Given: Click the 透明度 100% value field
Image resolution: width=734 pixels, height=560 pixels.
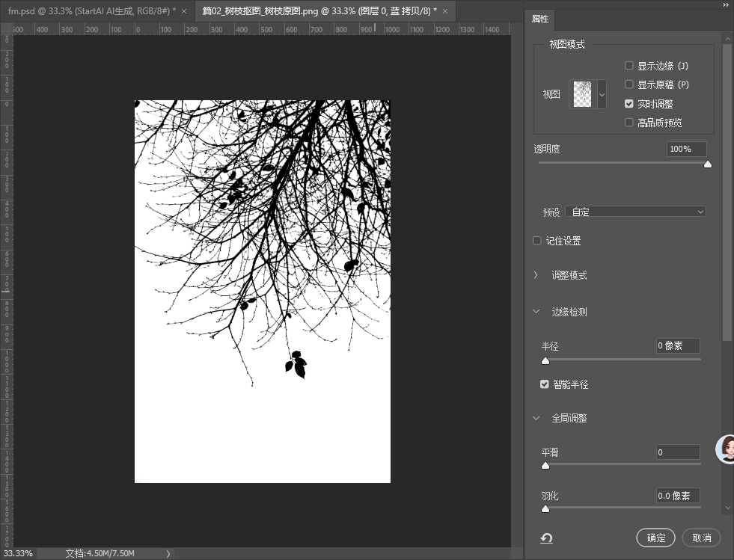Looking at the screenshot, I should point(687,149).
